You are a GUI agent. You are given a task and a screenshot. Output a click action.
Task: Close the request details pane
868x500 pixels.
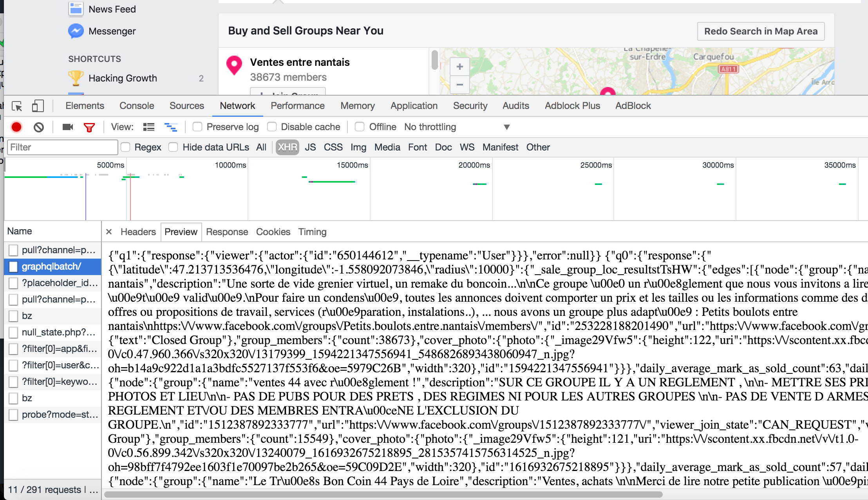point(109,232)
